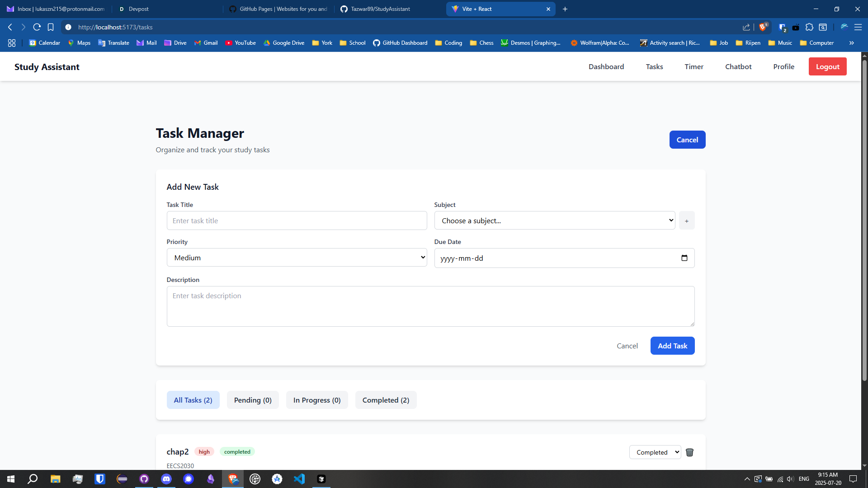Show more bookmarks via chevron arrow
This screenshot has width=868, height=488.
click(851, 43)
